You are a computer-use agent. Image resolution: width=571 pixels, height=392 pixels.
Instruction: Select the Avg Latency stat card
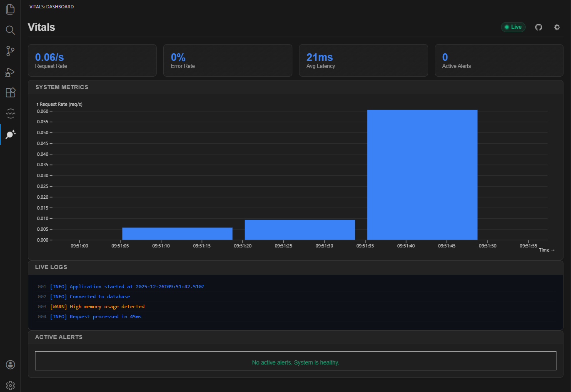point(363,60)
